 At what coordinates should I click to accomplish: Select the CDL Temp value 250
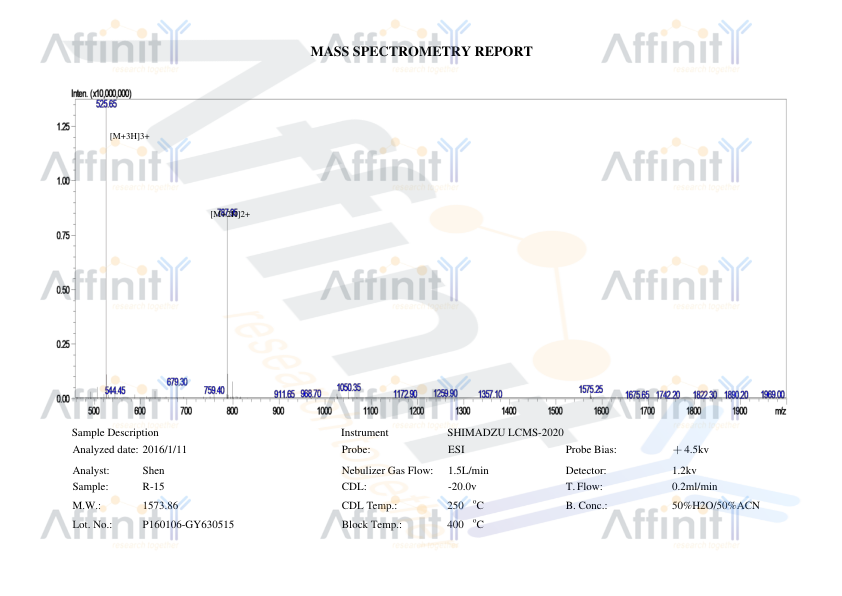pos(455,506)
